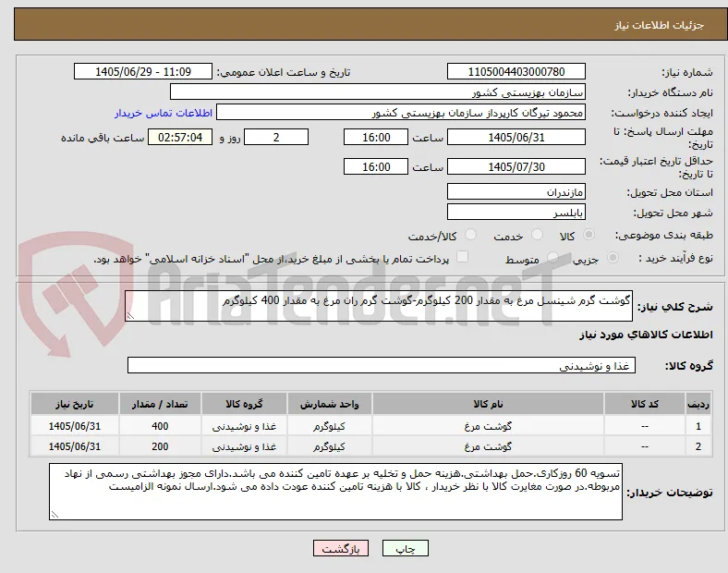Click the اطلاعات کالاهای مورد نیاز heading

[646, 335]
